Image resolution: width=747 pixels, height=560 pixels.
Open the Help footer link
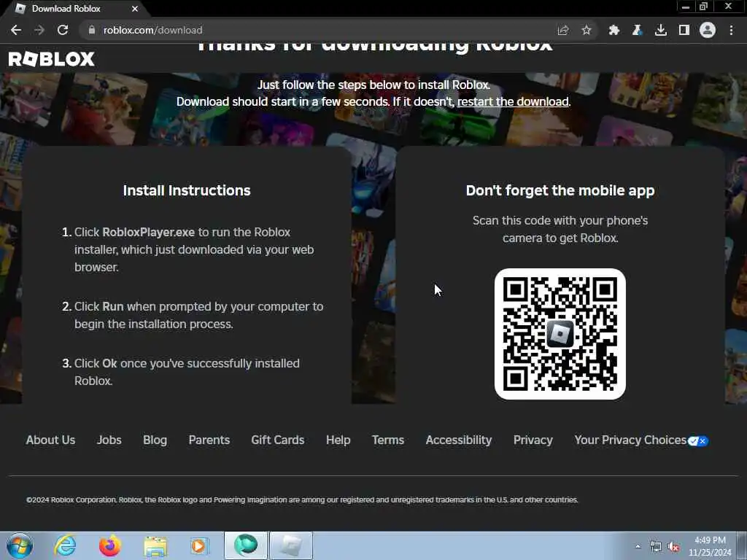[x=338, y=440]
